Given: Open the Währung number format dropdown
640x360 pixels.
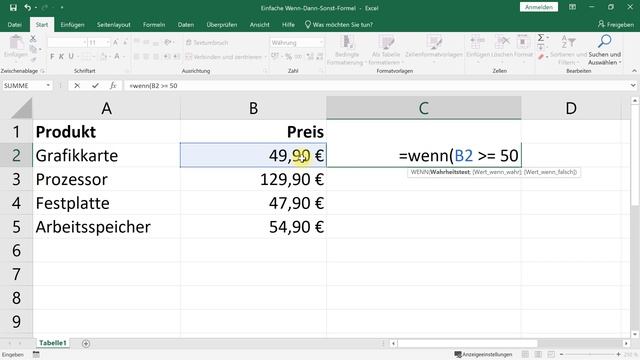Looking at the screenshot, I should [321, 42].
